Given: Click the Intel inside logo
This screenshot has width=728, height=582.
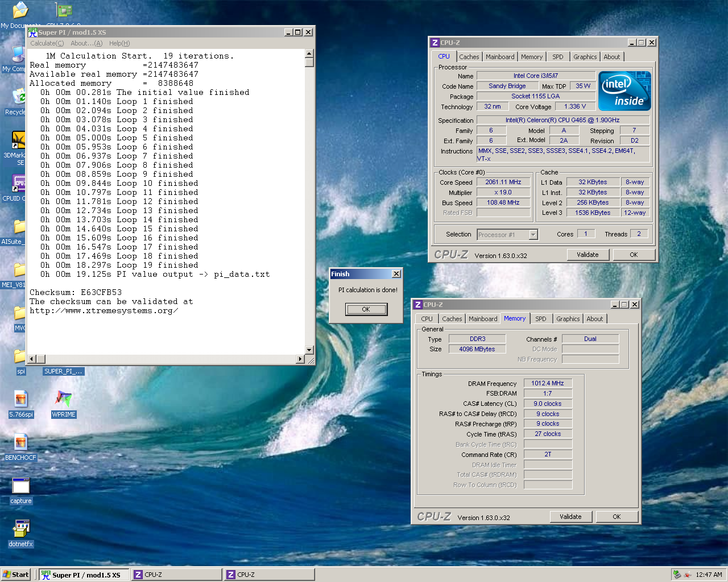Looking at the screenshot, I should pos(625,91).
